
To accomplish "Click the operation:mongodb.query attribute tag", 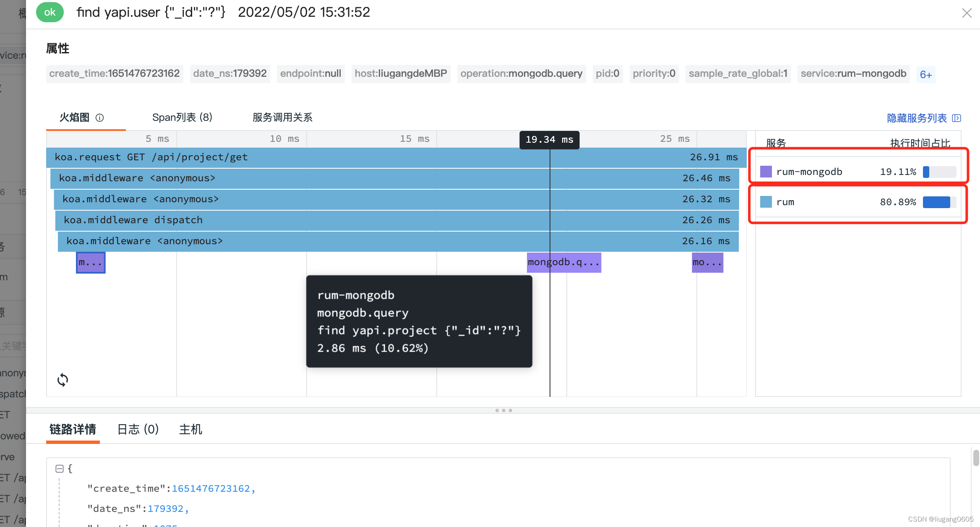I will [521, 74].
